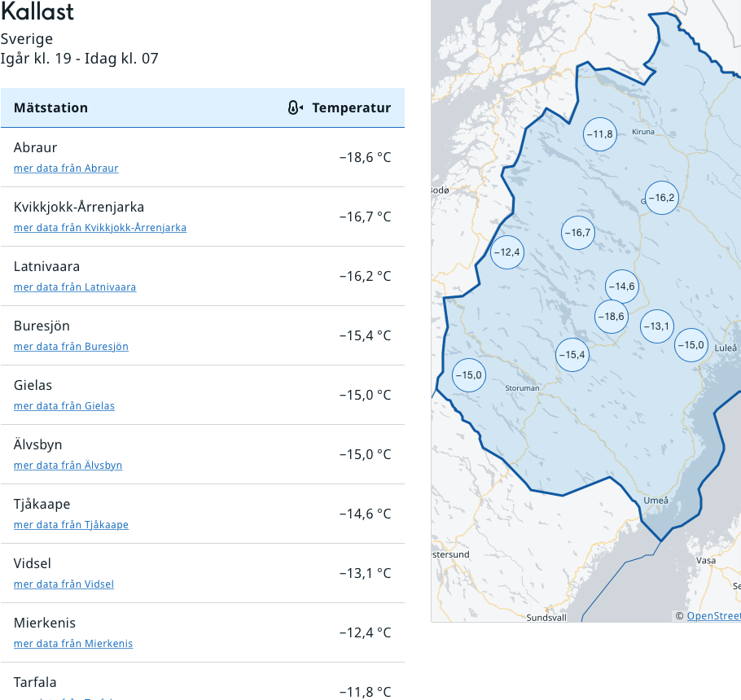Click the −14,6 temperature marker

click(621, 287)
